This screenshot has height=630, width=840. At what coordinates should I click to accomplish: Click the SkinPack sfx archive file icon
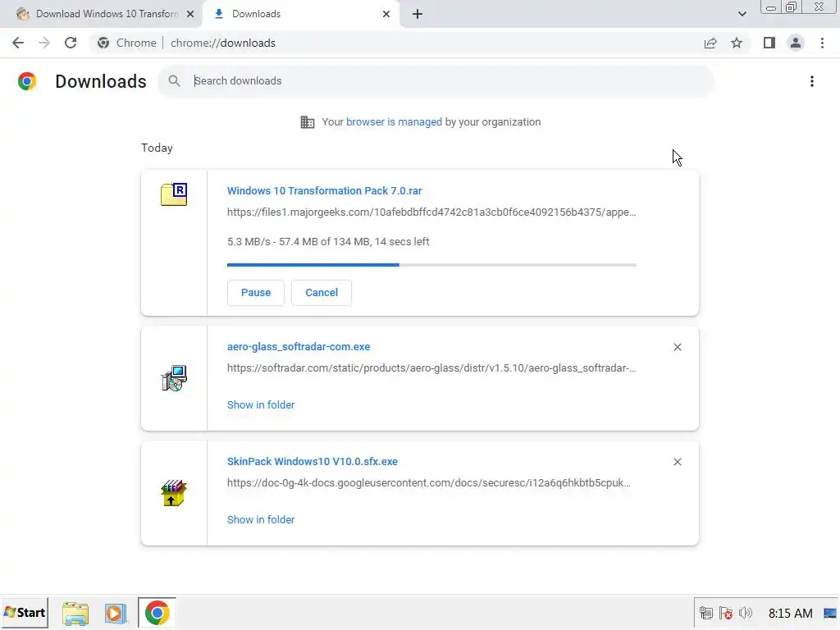174,493
